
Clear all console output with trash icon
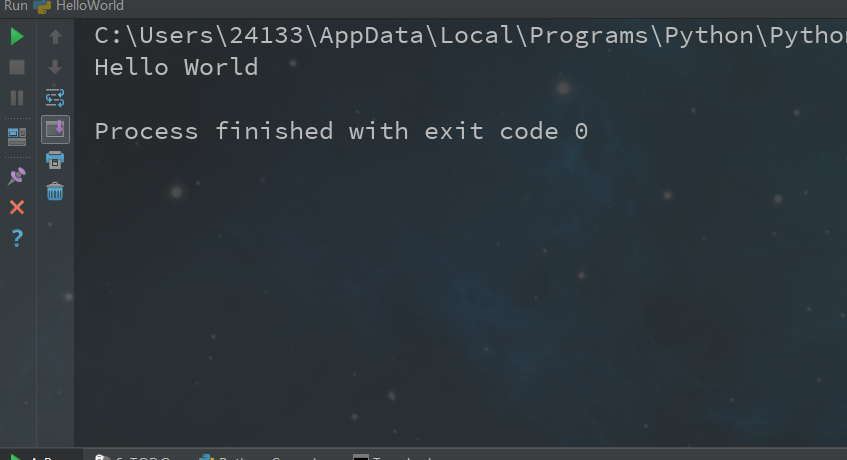(x=55, y=191)
